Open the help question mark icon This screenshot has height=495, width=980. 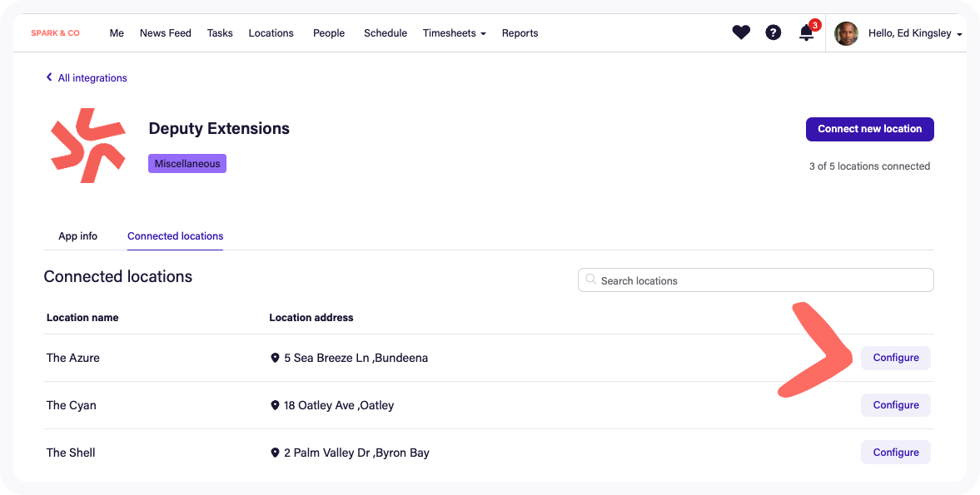point(774,32)
